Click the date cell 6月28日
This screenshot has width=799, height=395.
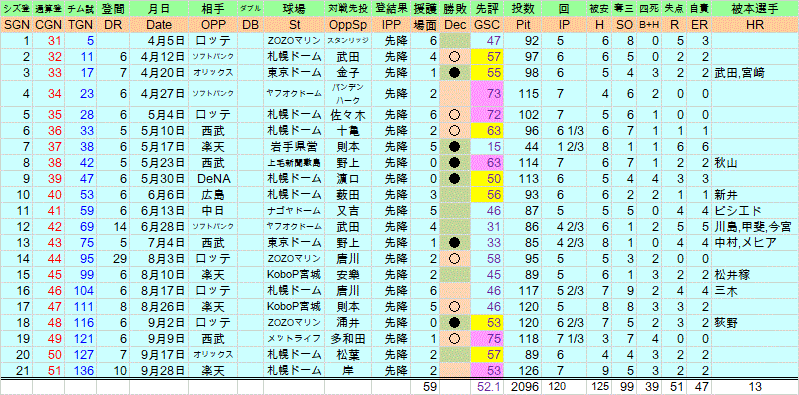point(158,226)
